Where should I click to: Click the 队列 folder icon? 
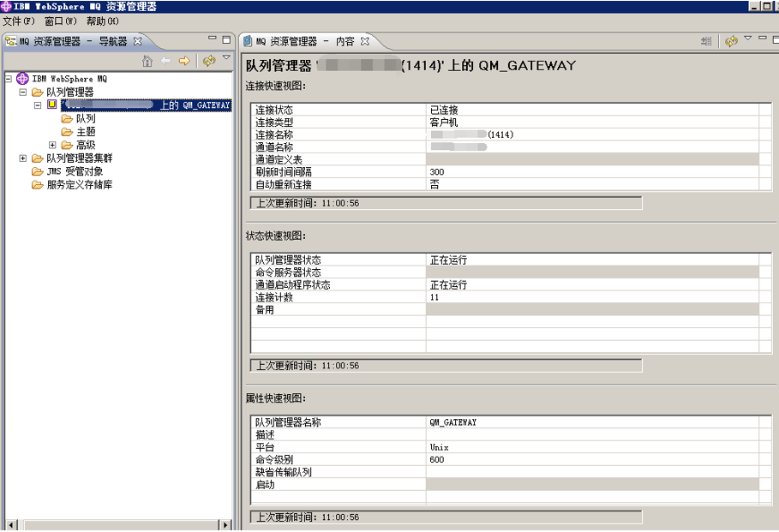(67, 119)
